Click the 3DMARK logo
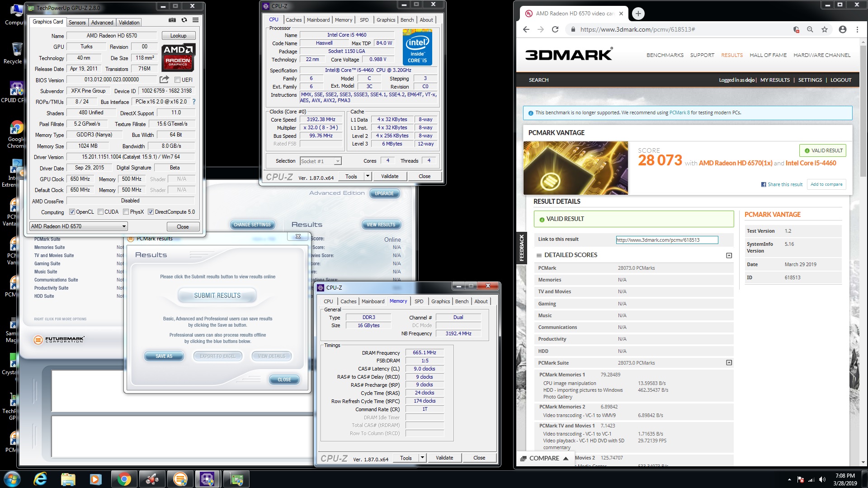The image size is (868, 488). tap(569, 55)
